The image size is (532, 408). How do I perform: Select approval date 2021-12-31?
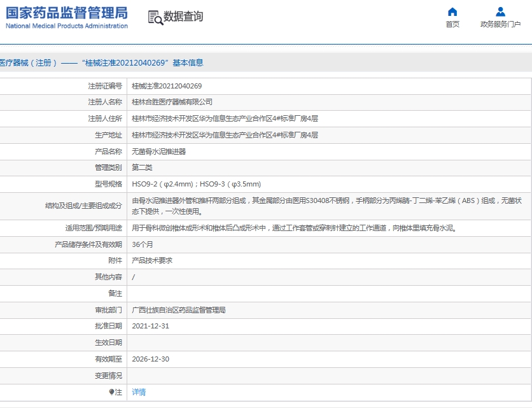coord(150,326)
